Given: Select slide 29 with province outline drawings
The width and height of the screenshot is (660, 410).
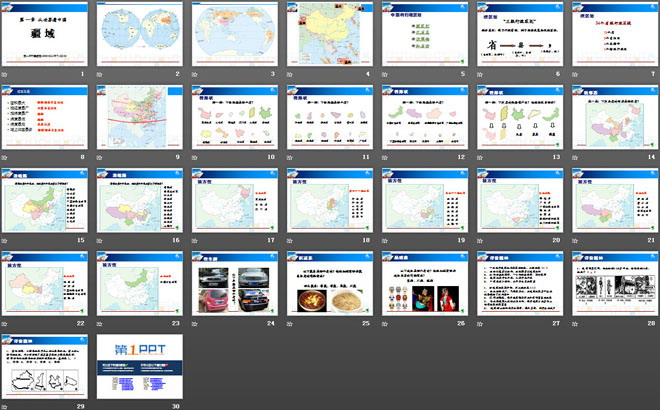Looking at the screenshot, I should tap(45, 367).
